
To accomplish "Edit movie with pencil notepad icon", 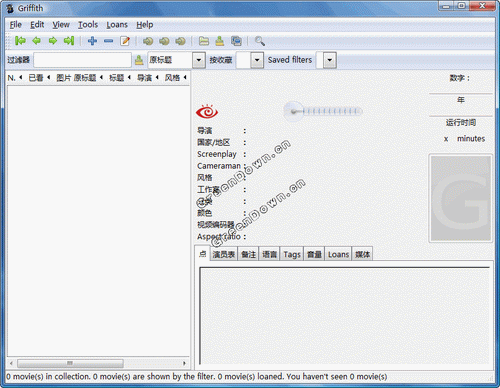I will coord(125,41).
